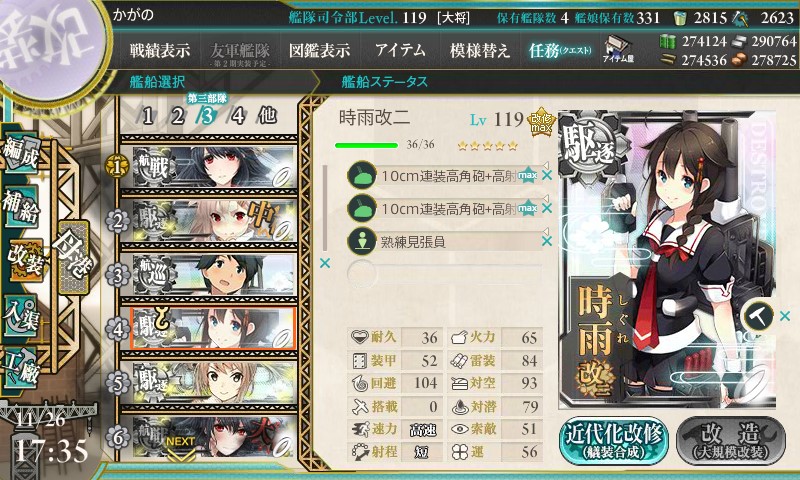The width and height of the screenshot is (800, 480).
Task: Clear all equipment with the left X
Action: point(324,263)
